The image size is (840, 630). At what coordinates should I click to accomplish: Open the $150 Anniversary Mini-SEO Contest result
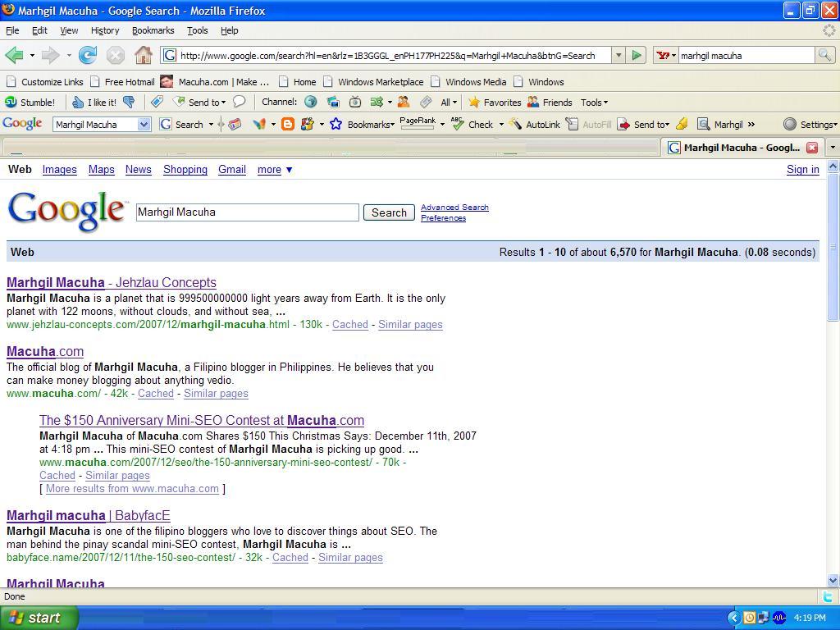(202, 421)
